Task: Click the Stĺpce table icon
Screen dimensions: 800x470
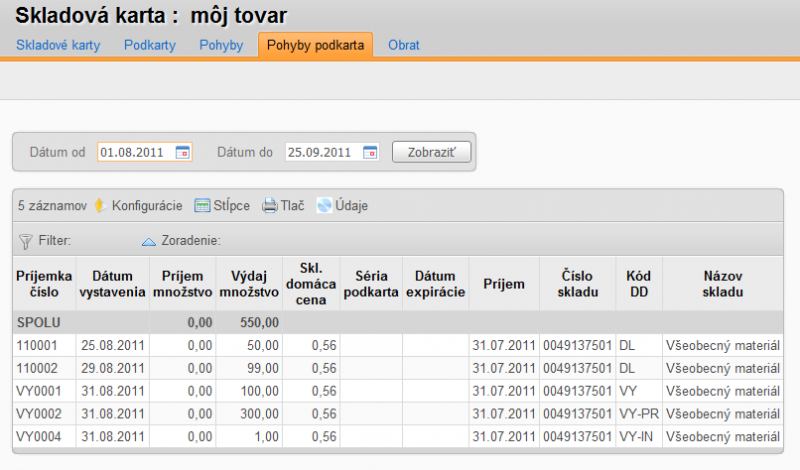Action: coord(202,206)
